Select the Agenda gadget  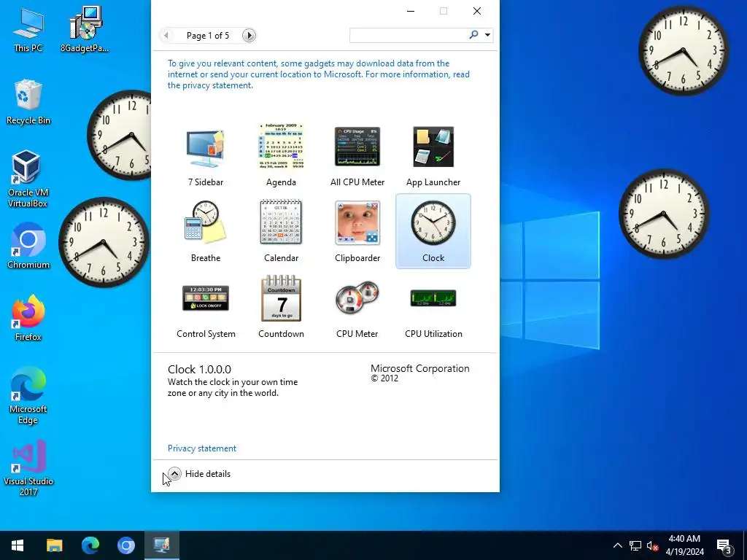pyautogui.click(x=281, y=155)
